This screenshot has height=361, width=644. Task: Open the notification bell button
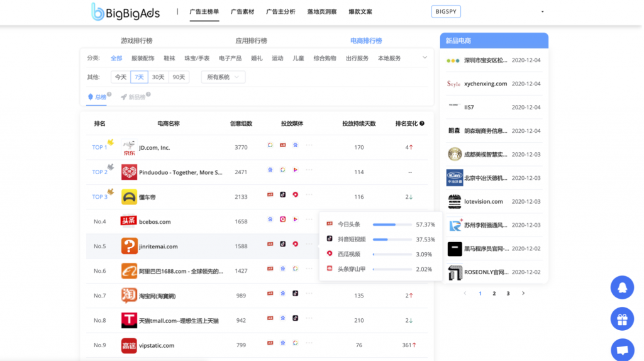coord(622,287)
